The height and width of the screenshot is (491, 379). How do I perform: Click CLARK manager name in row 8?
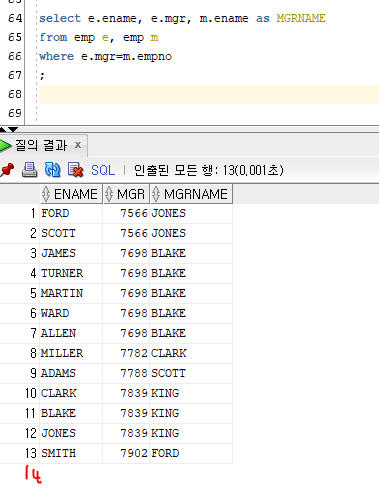click(191, 353)
